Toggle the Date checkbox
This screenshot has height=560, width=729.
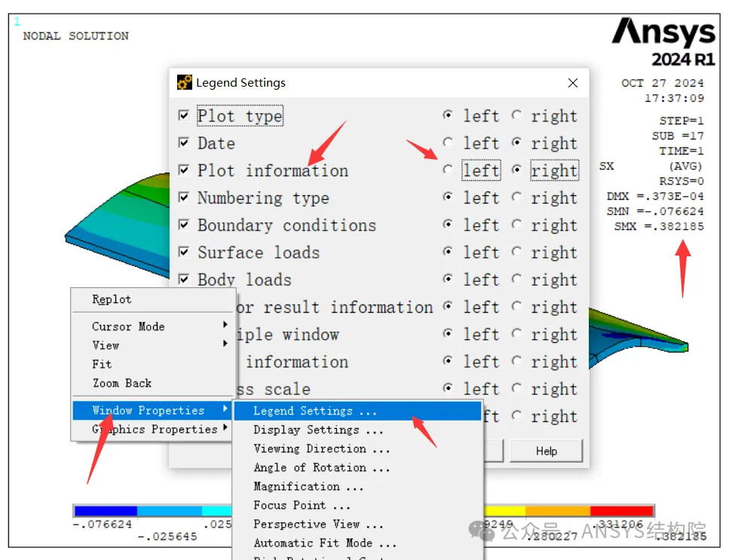(184, 143)
